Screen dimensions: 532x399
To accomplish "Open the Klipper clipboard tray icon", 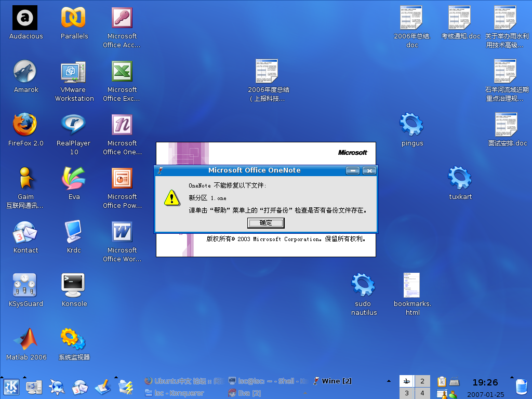I will tap(442, 382).
